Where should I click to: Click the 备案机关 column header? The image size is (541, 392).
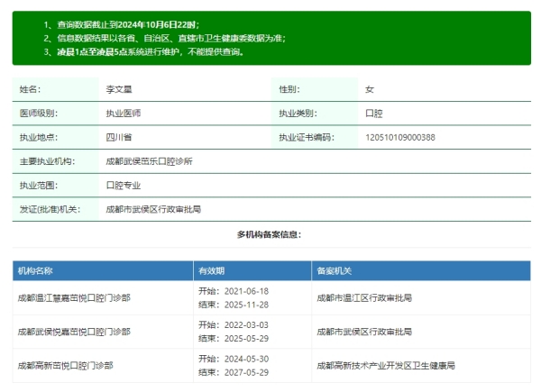click(335, 270)
